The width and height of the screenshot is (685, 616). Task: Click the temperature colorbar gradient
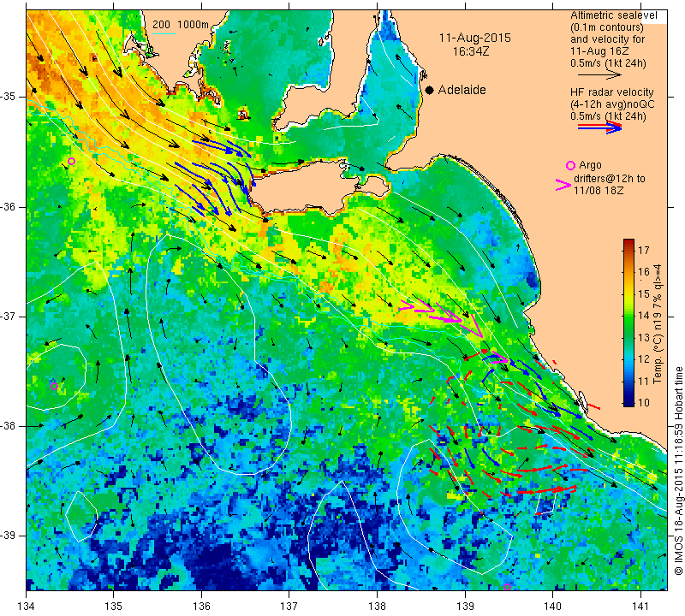[x=628, y=323]
